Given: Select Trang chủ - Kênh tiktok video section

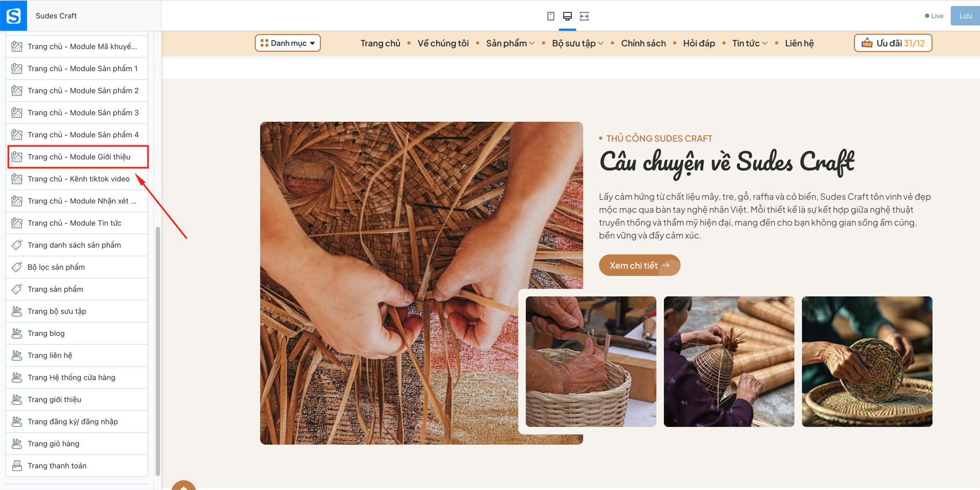Looking at the screenshot, I should tap(77, 179).
